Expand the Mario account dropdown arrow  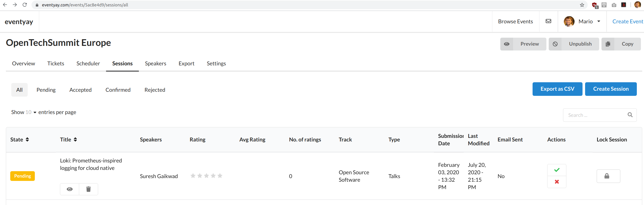coord(599,22)
